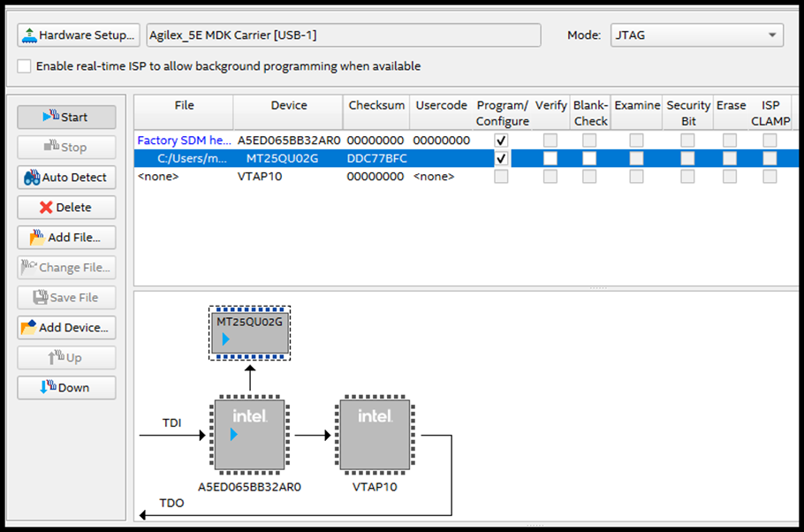Enable real-time ISP background programming checkbox
Screen dimensions: 804x532
click(x=25, y=66)
